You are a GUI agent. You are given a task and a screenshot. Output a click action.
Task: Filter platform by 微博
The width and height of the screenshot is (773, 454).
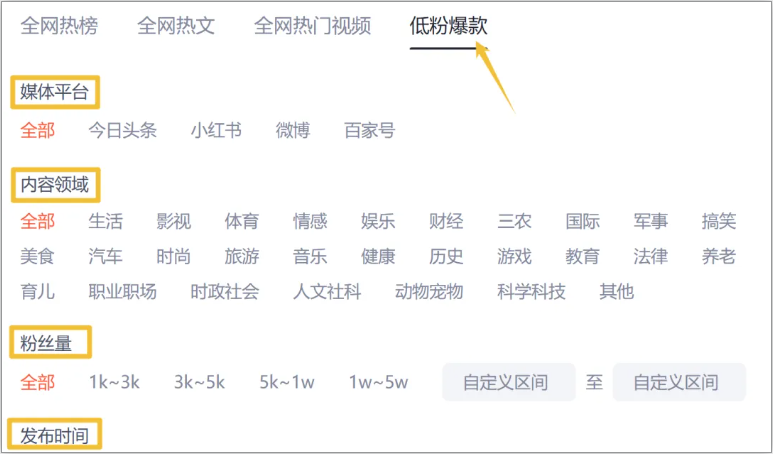(293, 131)
